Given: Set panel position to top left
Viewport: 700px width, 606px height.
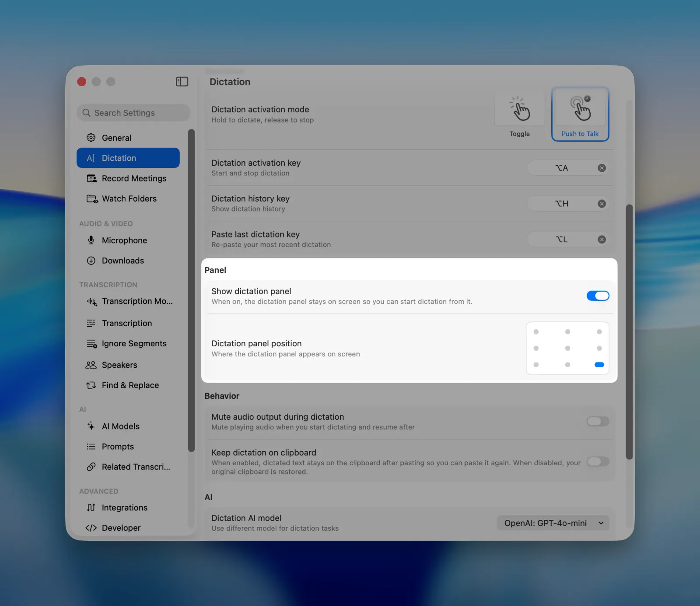Looking at the screenshot, I should click(x=536, y=332).
